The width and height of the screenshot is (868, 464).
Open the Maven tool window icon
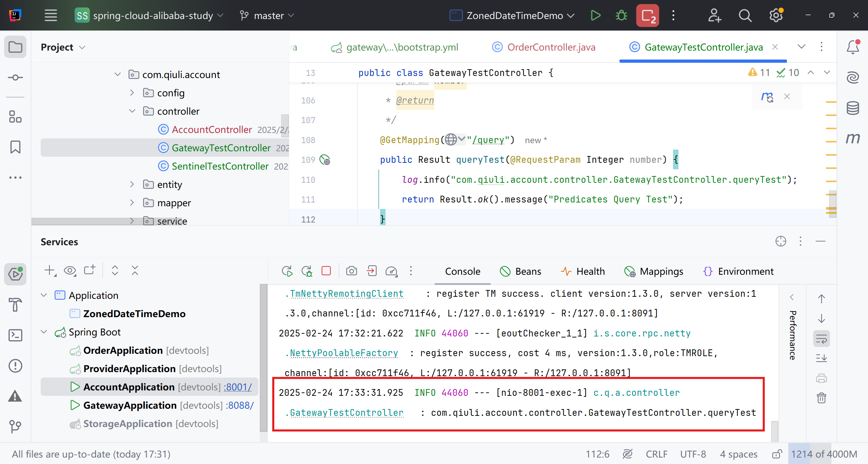pos(852,138)
